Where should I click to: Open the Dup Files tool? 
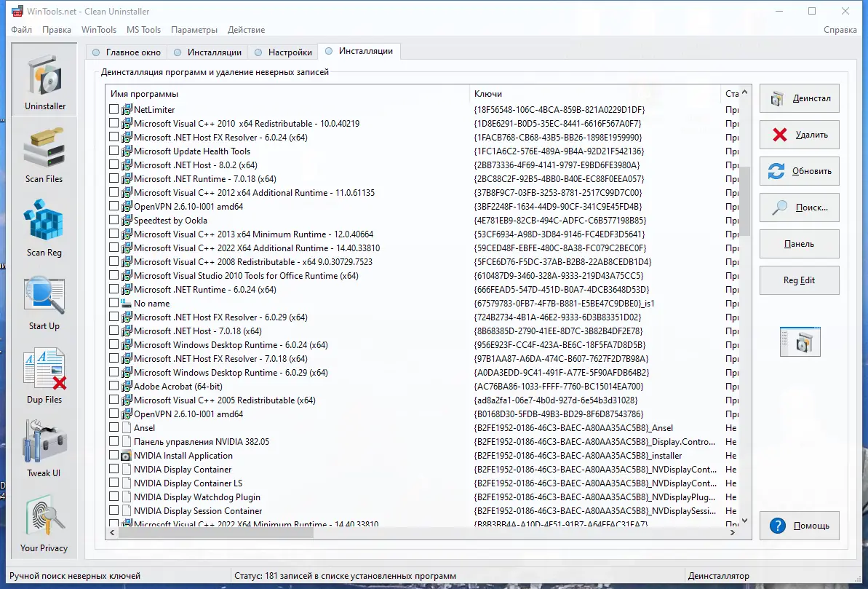(x=44, y=376)
